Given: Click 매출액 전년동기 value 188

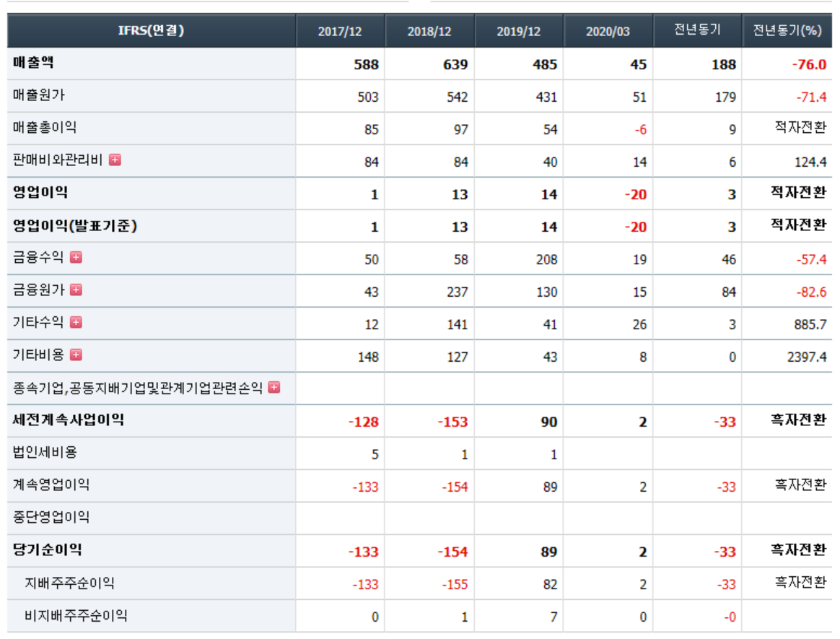Looking at the screenshot, I should click(724, 65).
